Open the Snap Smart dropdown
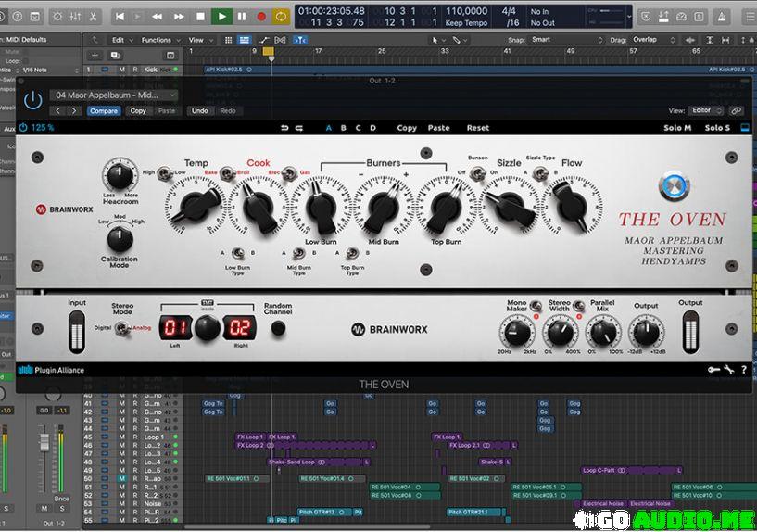This screenshot has height=532, width=757. [567, 40]
